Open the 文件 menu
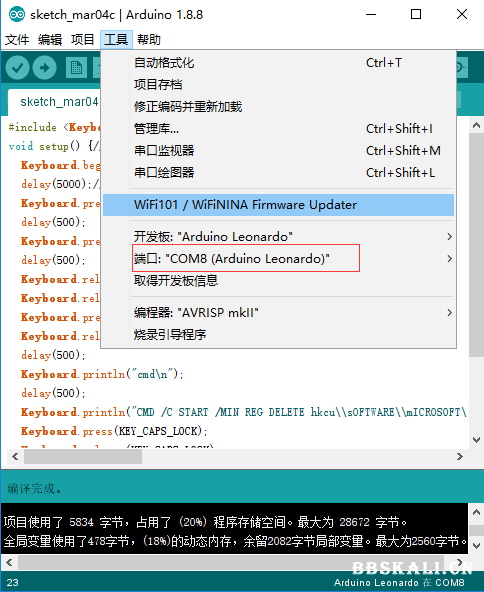The width and height of the screenshot is (484, 592). (17, 39)
